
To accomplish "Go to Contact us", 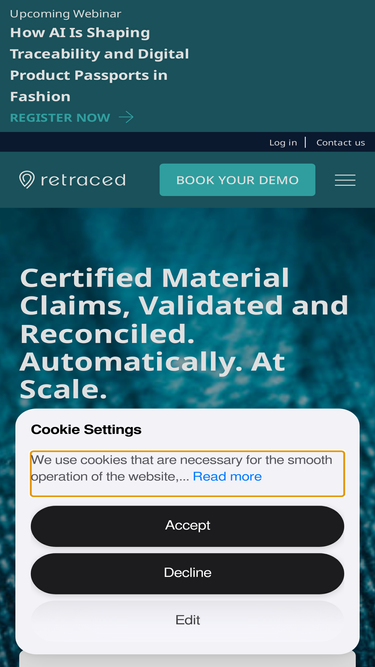I will pos(341,143).
